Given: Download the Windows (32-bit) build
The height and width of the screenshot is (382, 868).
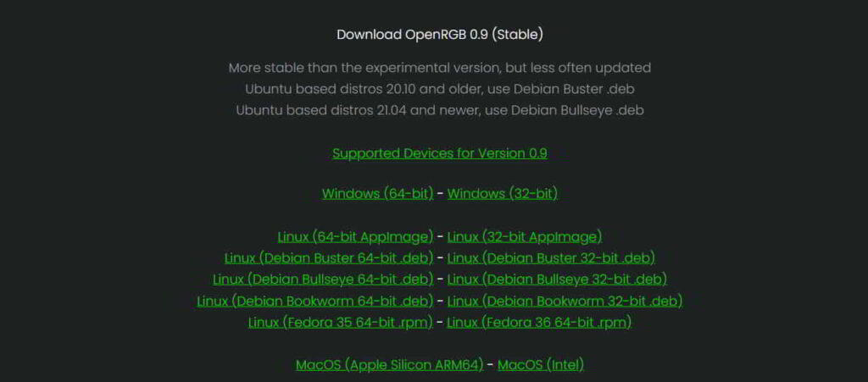Looking at the screenshot, I should (x=502, y=194).
